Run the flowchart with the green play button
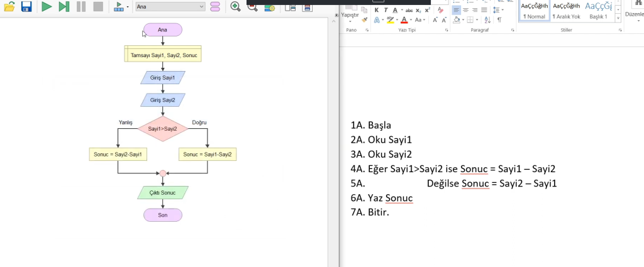The image size is (644, 267). pyautogui.click(x=47, y=7)
